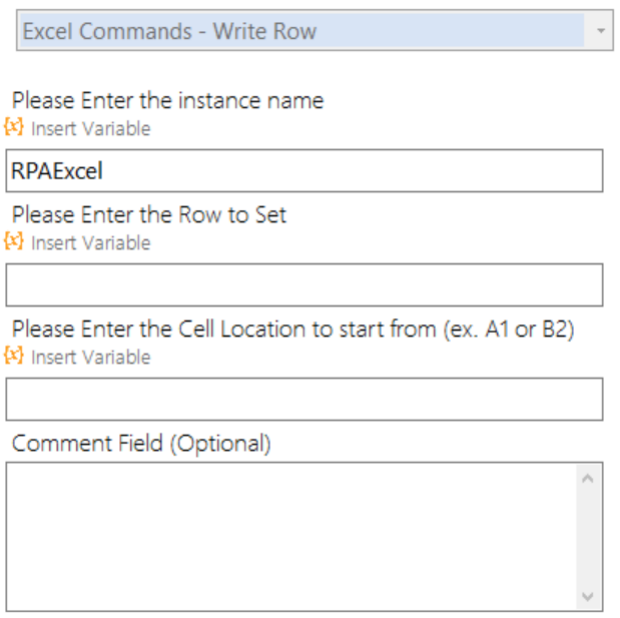
Task: Open Insert Variable for Cell Location
Action: pos(91,357)
